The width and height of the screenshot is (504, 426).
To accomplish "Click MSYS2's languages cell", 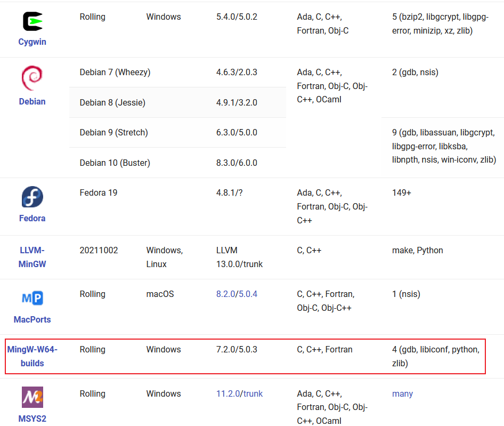I will (x=332, y=407).
